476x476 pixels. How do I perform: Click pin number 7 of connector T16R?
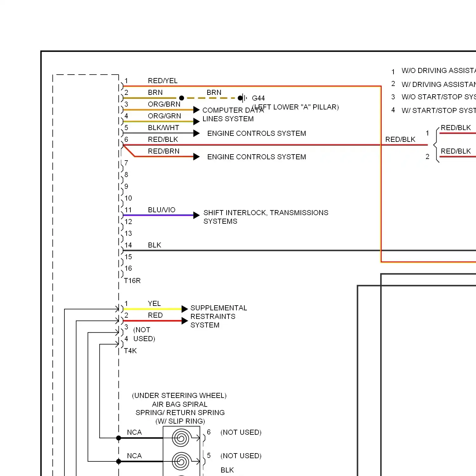[126, 163]
